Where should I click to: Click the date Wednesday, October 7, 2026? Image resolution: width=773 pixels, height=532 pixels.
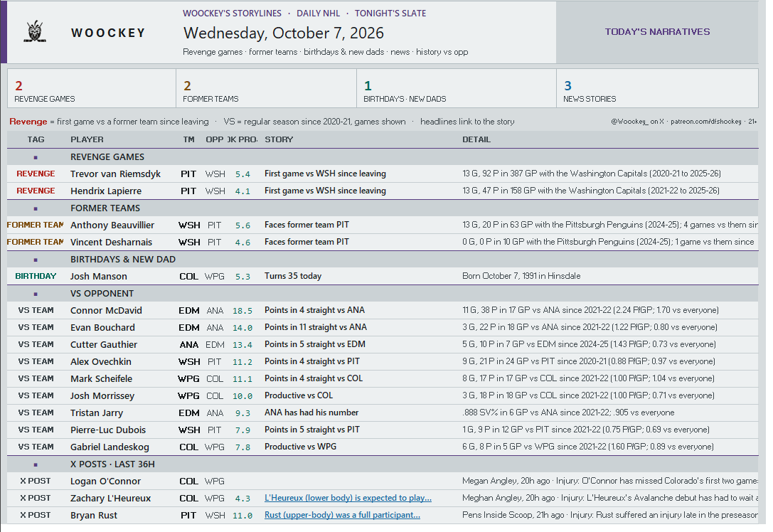tap(284, 33)
